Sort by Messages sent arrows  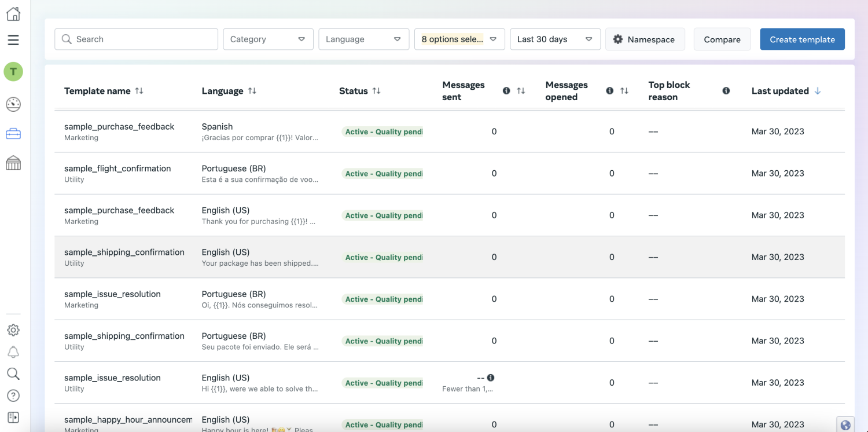521,91
